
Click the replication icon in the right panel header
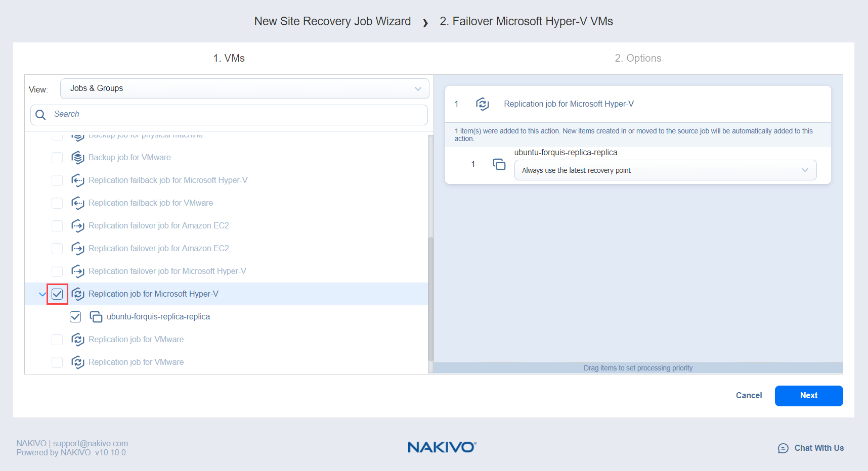click(x=482, y=104)
